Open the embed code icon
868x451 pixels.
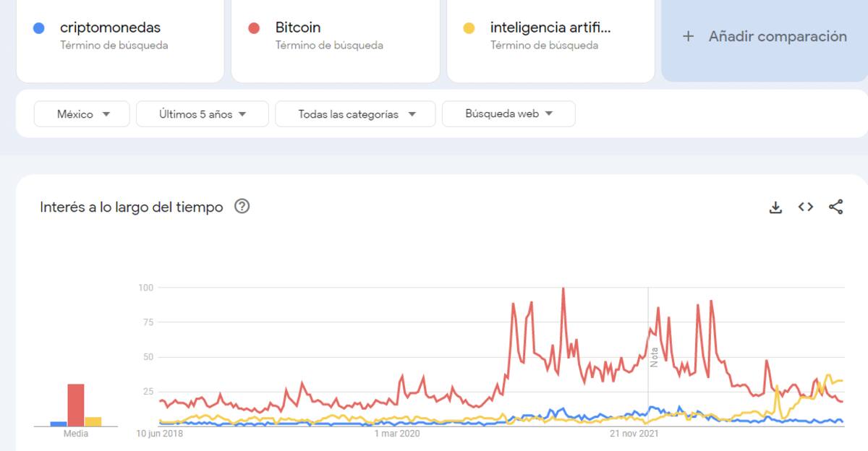point(806,207)
